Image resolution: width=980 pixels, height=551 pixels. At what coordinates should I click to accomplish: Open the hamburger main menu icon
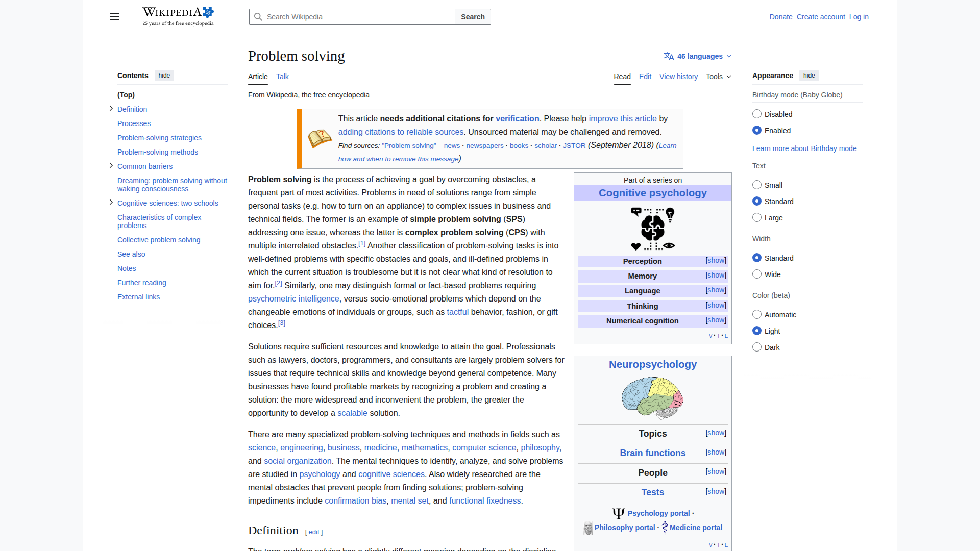click(x=114, y=17)
